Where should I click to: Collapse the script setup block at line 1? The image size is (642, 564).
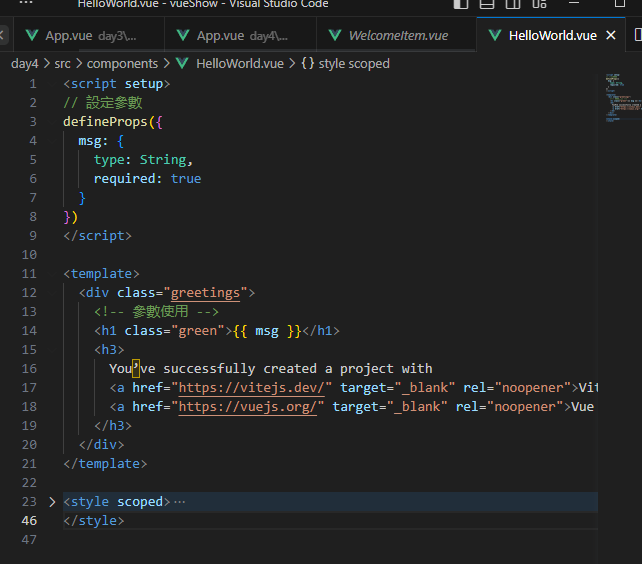click(52, 84)
